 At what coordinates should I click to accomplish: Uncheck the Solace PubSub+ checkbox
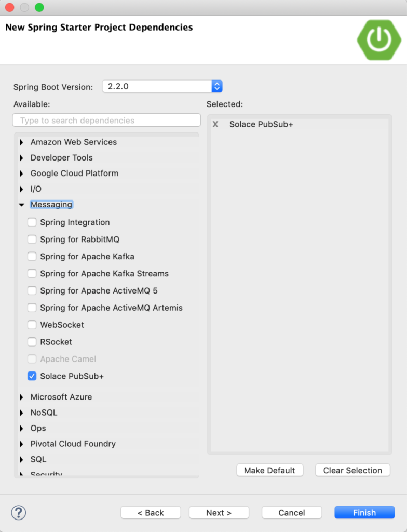click(32, 376)
